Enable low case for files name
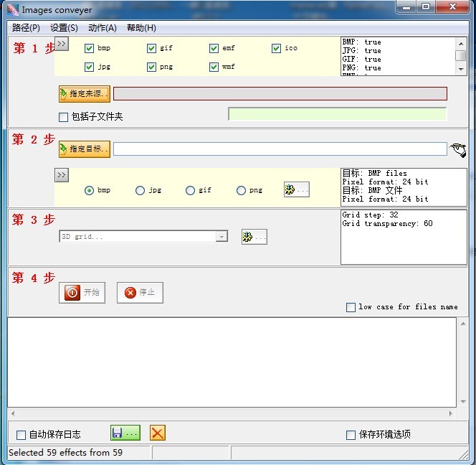The height and width of the screenshot is (465, 476). click(351, 307)
